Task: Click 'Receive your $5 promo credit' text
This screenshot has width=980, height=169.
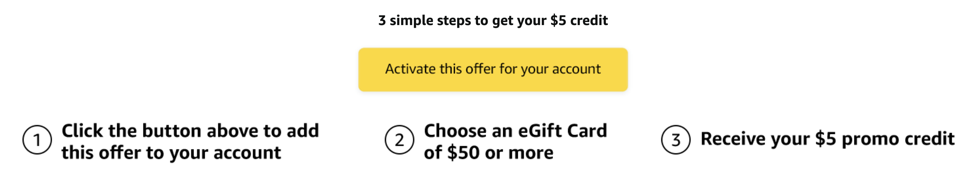Action: tap(827, 139)
